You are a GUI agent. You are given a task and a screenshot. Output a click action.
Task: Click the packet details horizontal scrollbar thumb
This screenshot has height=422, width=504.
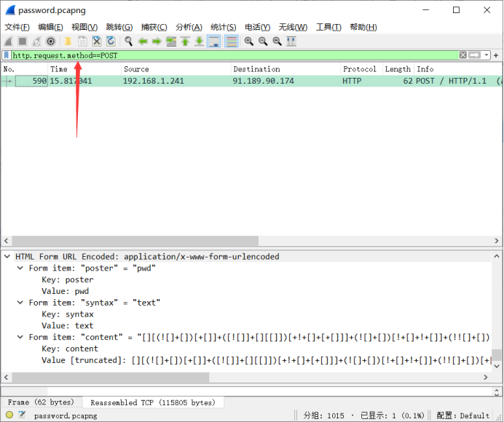click(x=111, y=377)
